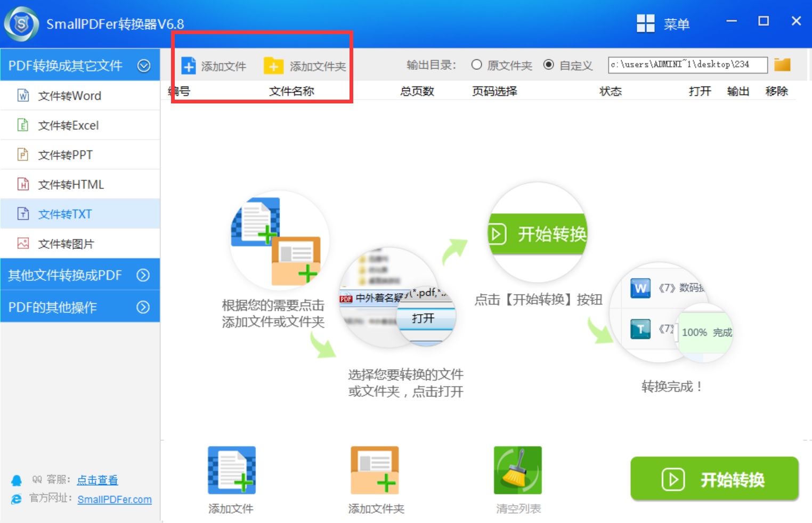
Task: Click the large Add File icon at bottom
Action: 232,470
